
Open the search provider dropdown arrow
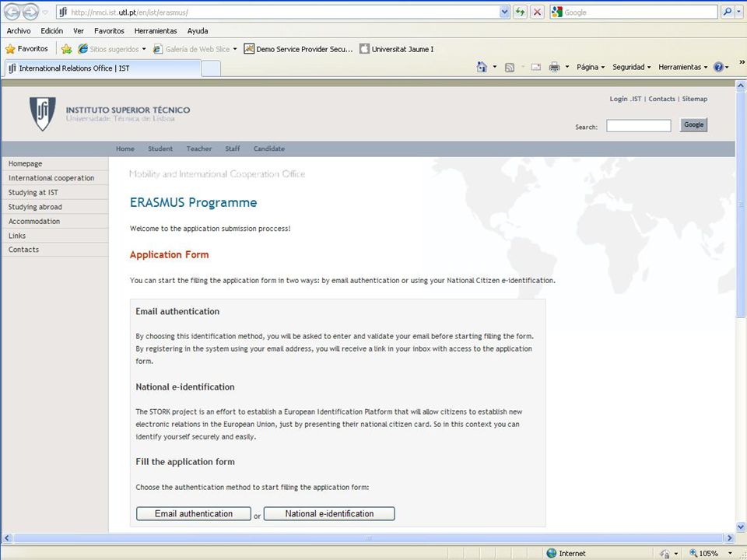click(x=739, y=12)
